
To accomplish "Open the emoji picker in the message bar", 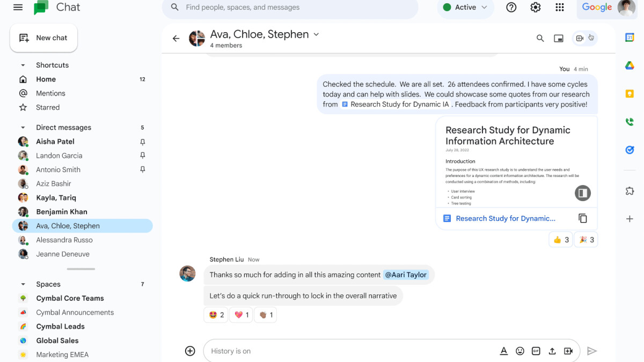I will pyautogui.click(x=519, y=351).
